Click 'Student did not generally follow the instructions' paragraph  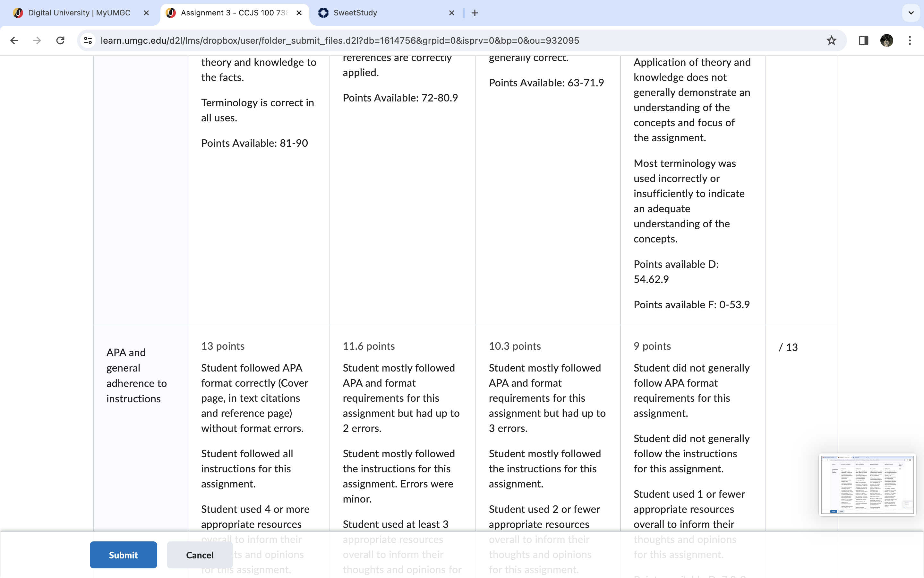pos(691,453)
